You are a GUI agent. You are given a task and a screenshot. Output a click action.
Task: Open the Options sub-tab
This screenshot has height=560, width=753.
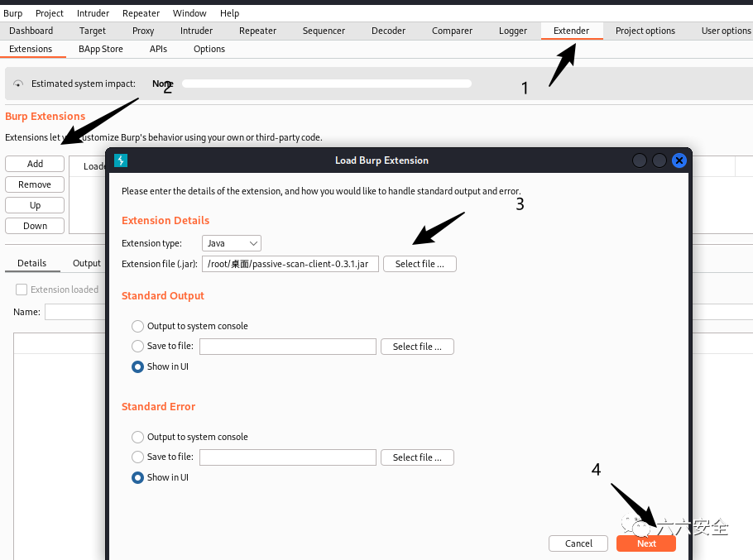(209, 49)
